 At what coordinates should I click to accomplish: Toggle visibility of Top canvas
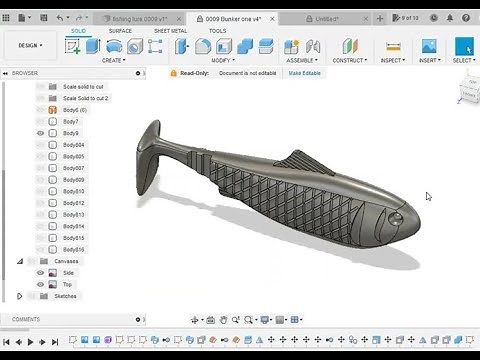point(40,284)
